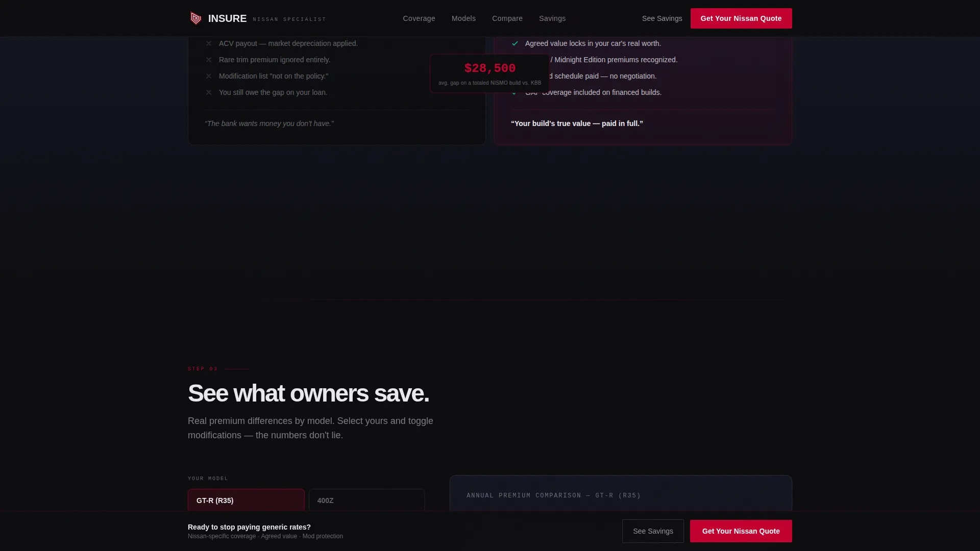Image resolution: width=980 pixels, height=551 pixels.
Task: Select the 400Z model option
Action: (x=366, y=500)
